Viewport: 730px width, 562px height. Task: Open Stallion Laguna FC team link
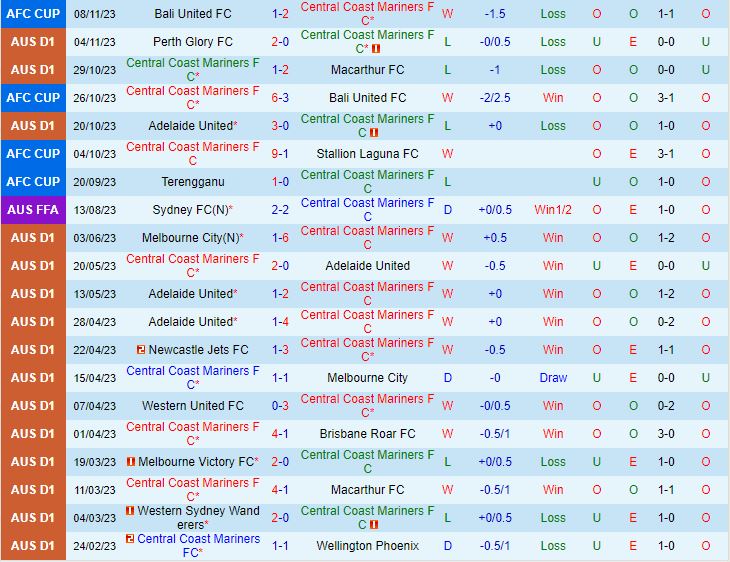tap(367, 154)
